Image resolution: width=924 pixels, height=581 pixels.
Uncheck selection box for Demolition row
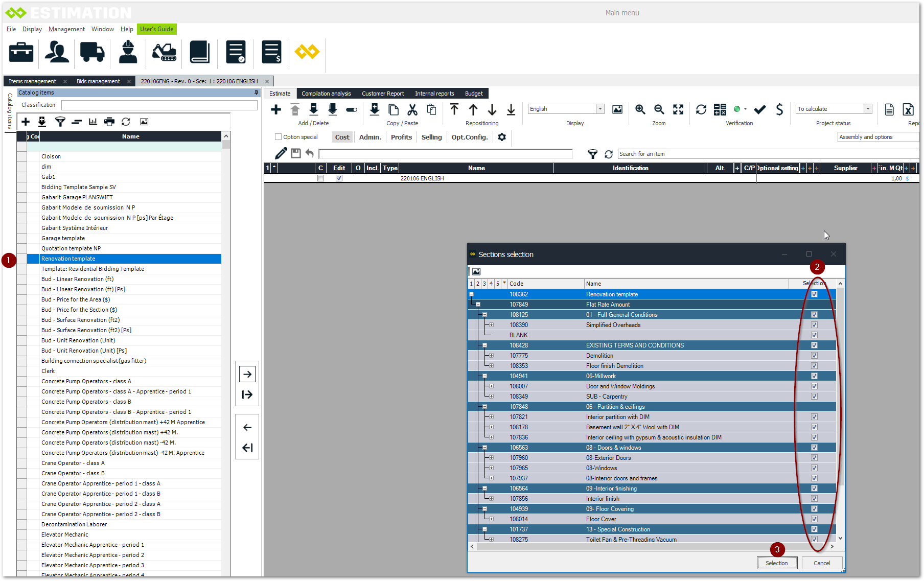[814, 356]
